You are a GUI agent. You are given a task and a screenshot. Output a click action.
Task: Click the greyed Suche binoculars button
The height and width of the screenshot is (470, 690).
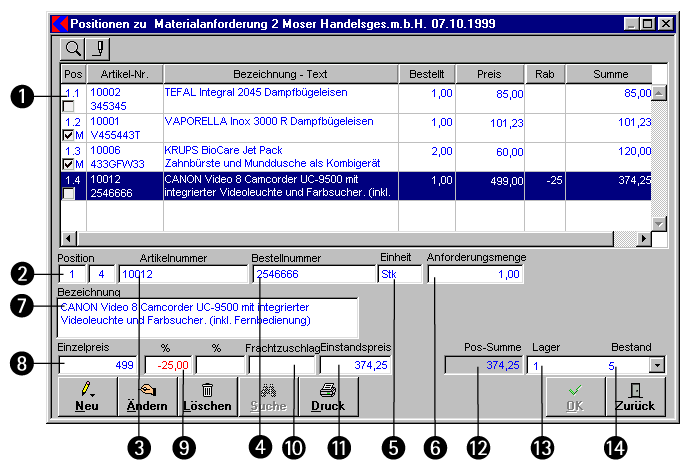pyautogui.click(x=268, y=397)
